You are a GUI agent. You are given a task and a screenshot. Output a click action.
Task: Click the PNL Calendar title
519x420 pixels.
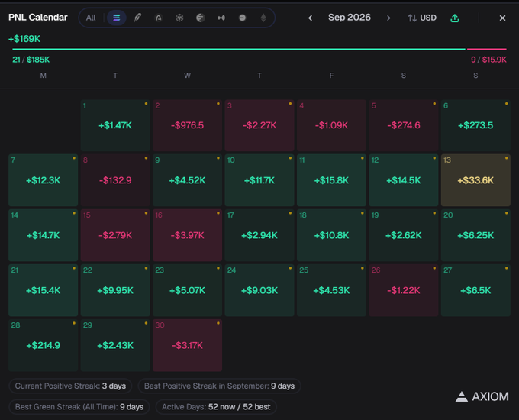pos(37,18)
